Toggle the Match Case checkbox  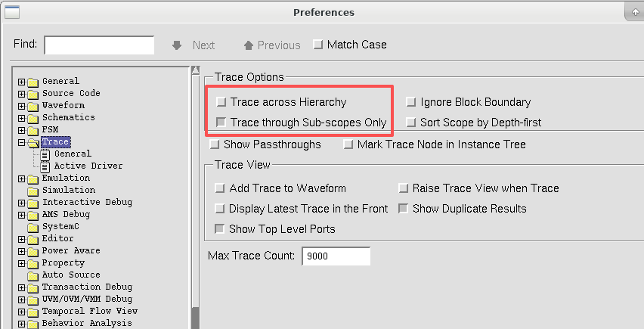pyautogui.click(x=318, y=45)
